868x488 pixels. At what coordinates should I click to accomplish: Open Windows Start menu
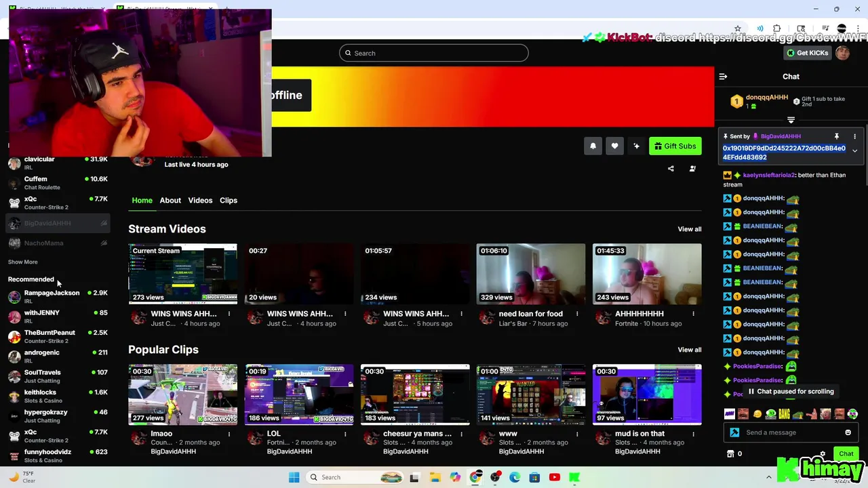294,477
